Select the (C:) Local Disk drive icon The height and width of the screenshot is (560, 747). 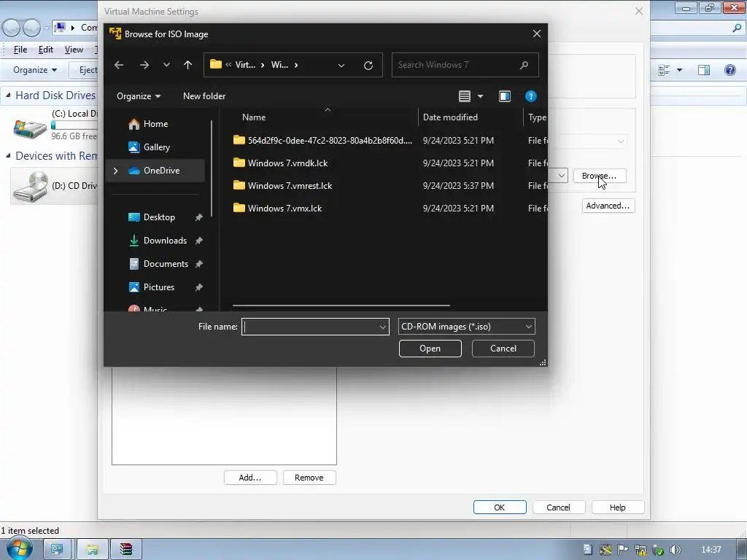click(x=30, y=128)
